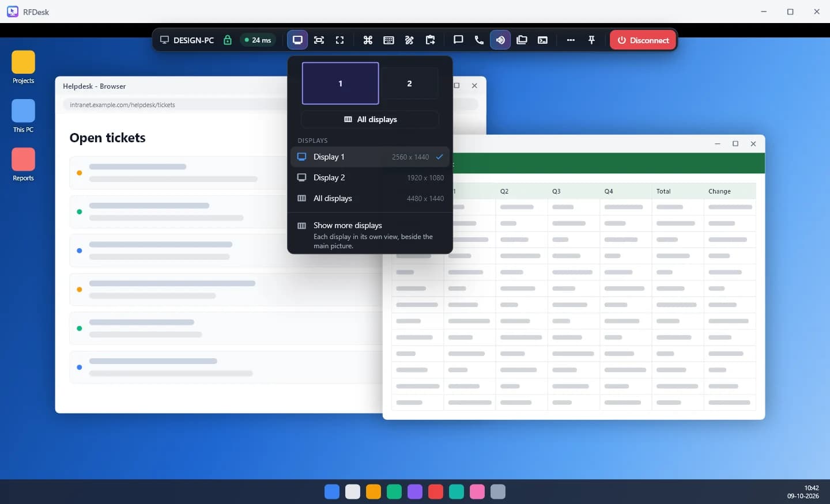Click the purple icon in remote taskbar
The height and width of the screenshot is (504, 830).
pyautogui.click(x=415, y=491)
